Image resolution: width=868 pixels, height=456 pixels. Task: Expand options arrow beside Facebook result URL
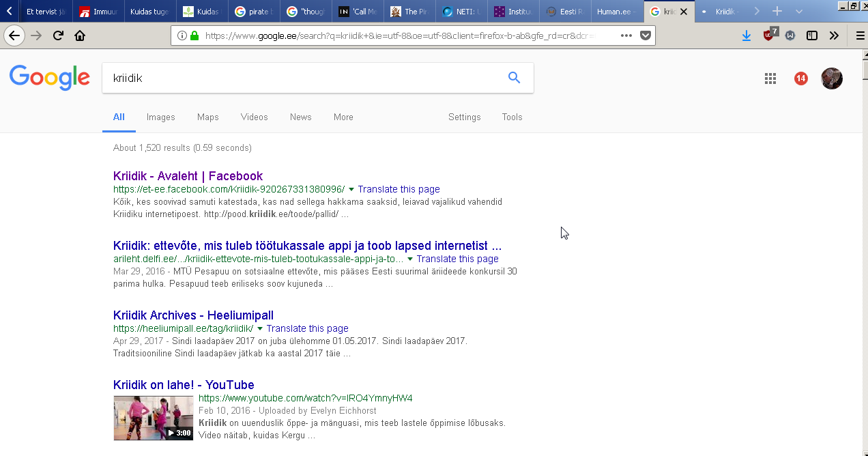[351, 189]
